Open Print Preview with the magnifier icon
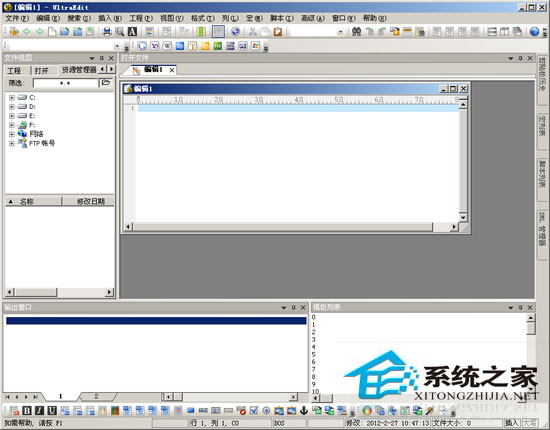The image size is (550, 430). coord(120,32)
